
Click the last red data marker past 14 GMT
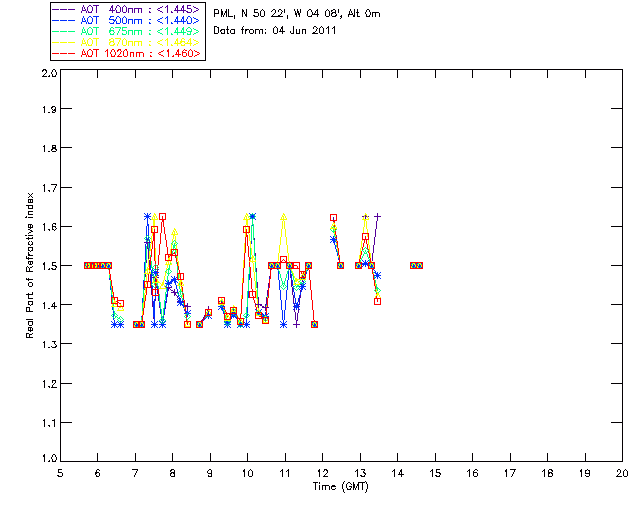[420, 265]
